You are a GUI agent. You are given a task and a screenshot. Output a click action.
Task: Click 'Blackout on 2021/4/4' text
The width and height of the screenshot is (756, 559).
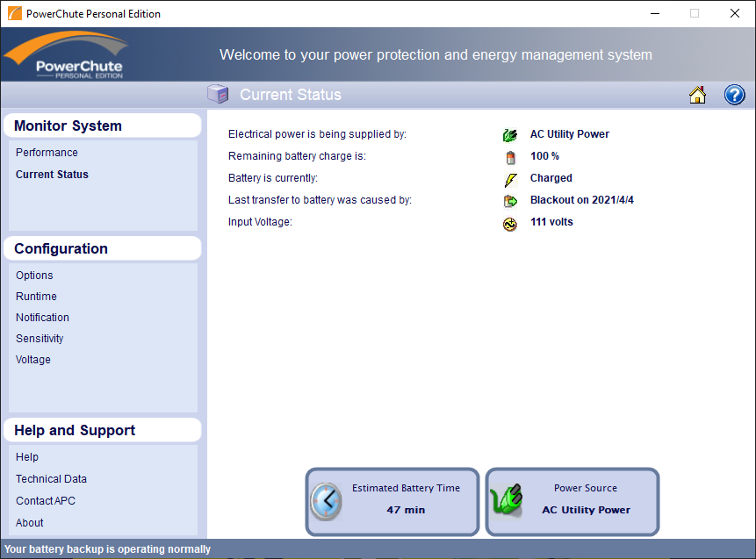(x=582, y=200)
